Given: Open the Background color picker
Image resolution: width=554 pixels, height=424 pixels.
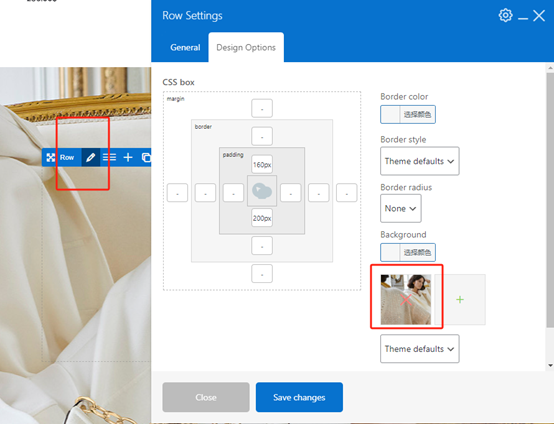Looking at the screenshot, I should 408,252.
